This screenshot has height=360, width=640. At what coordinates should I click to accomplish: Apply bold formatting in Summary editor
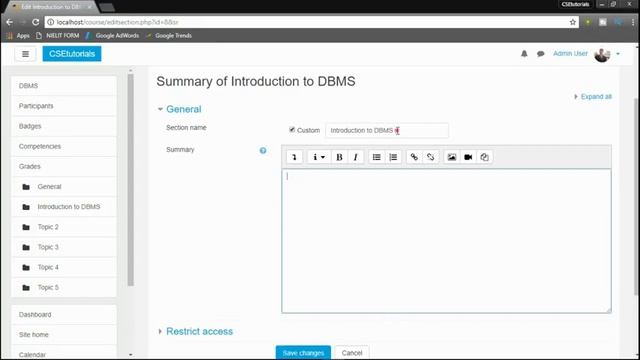[x=339, y=157]
